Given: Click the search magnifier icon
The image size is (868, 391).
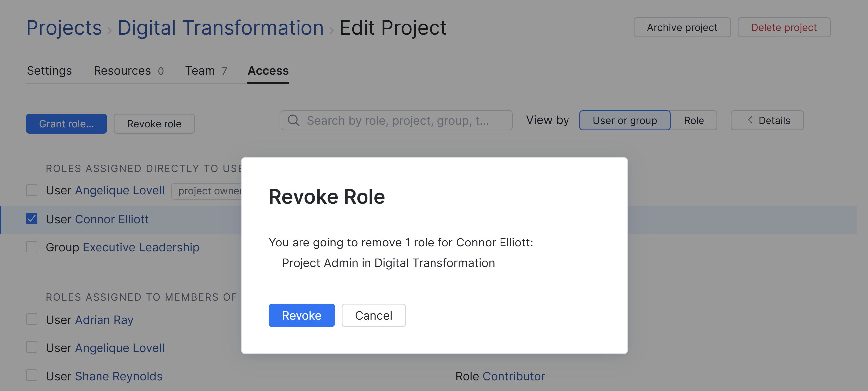Looking at the screenshot, I should pos(293,121).
